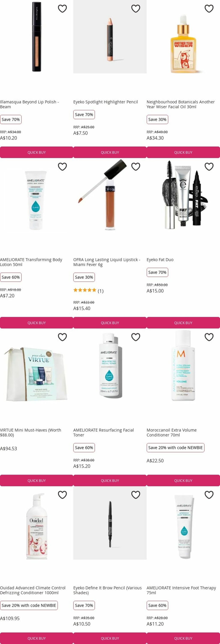Click Save 20% with code NEWBIE on Ouidad
Screen dimensions: 220x644
(29, 605)
